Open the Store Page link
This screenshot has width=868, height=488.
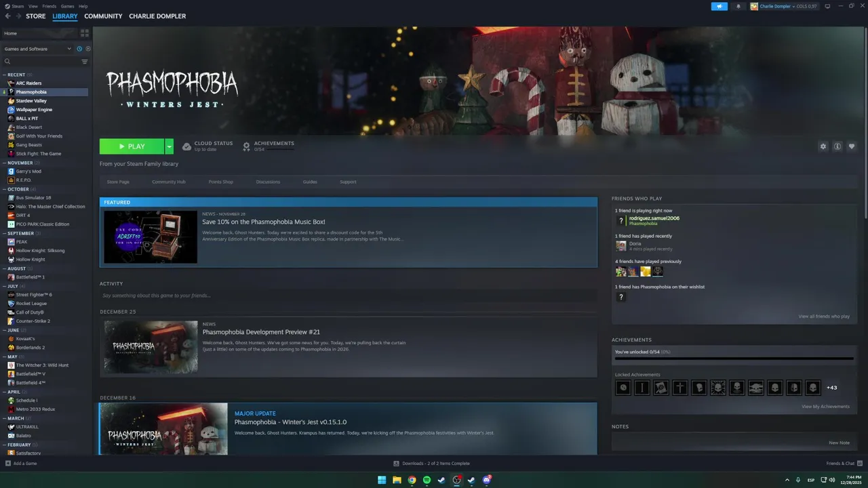pos(118,182)
